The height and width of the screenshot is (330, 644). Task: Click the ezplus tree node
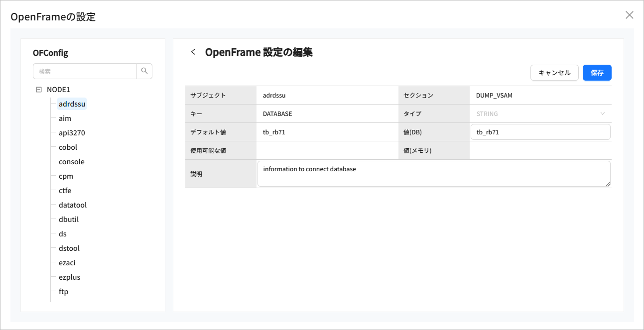click(69, 277)
